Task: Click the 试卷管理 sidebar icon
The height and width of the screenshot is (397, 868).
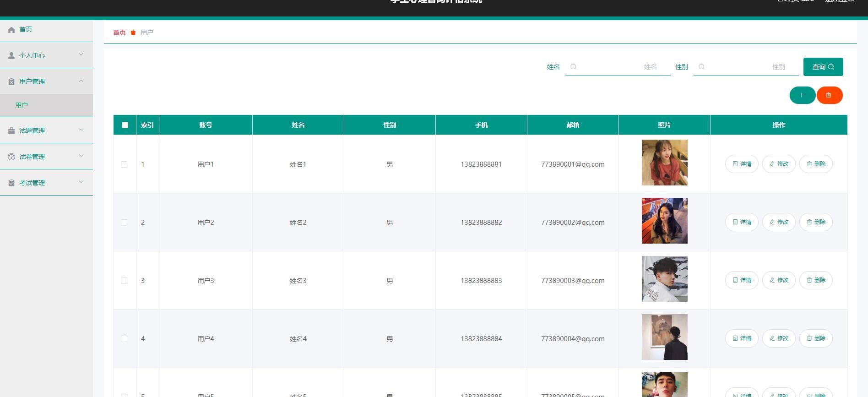Action: coord(11,157)
